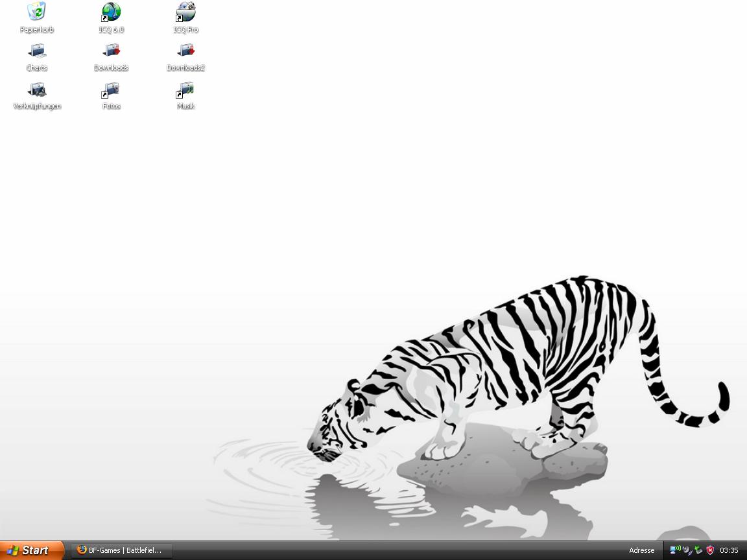Open the wireless network tray icon
This screenshot has width=747, height=560.
pyautogui.click(x=675, y=550)
